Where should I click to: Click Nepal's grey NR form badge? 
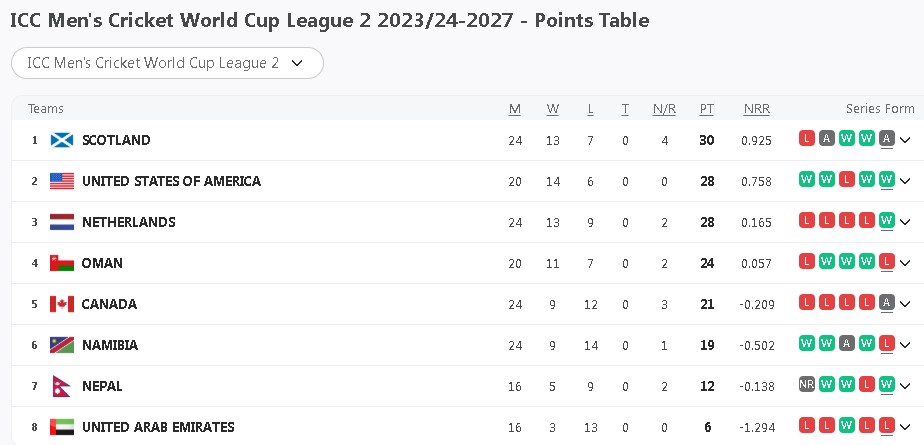click(x=807, y=384)
